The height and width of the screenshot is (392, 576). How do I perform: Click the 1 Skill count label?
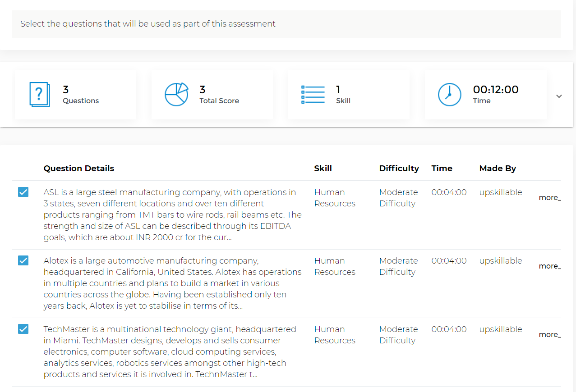point(343,95)
